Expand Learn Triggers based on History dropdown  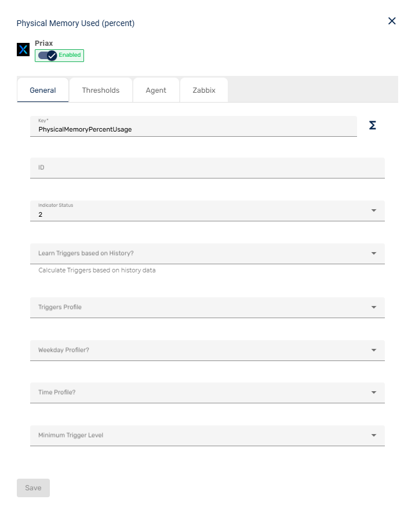207,253
